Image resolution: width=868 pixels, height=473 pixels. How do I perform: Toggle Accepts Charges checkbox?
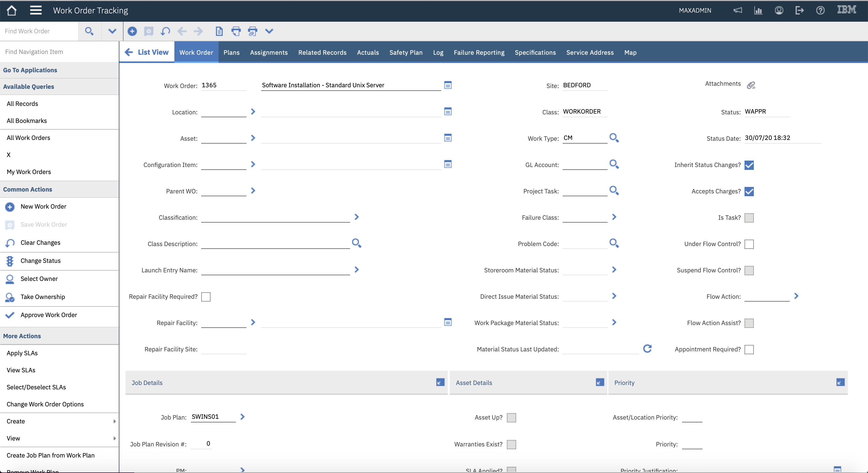click(x=749, y=191)
